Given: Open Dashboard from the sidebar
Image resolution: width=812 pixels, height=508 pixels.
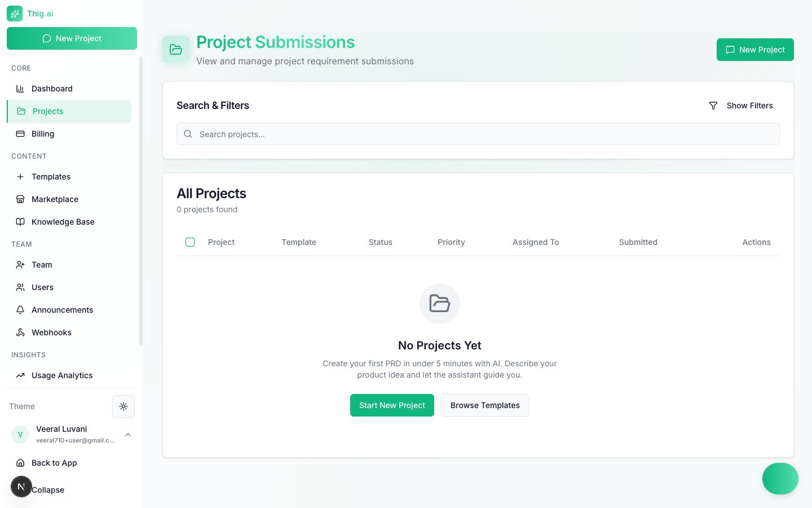Looking at the screenshot, I should click(x=51, y=89).
